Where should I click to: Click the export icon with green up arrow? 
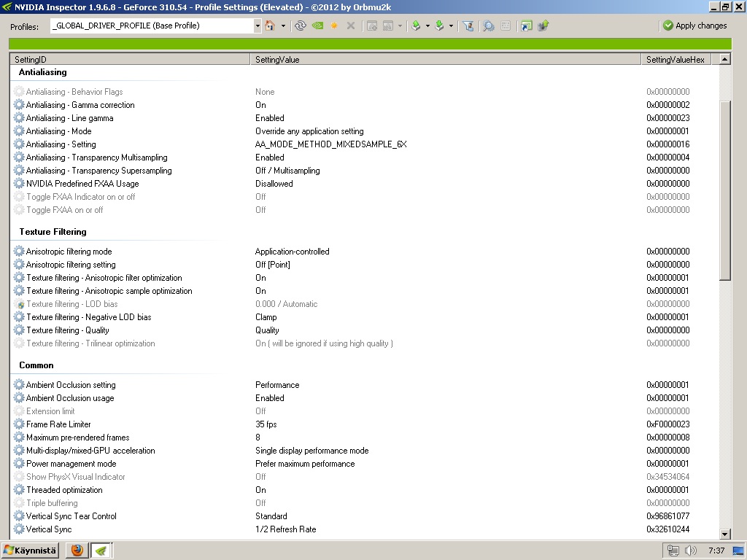[x=416, y=26]
